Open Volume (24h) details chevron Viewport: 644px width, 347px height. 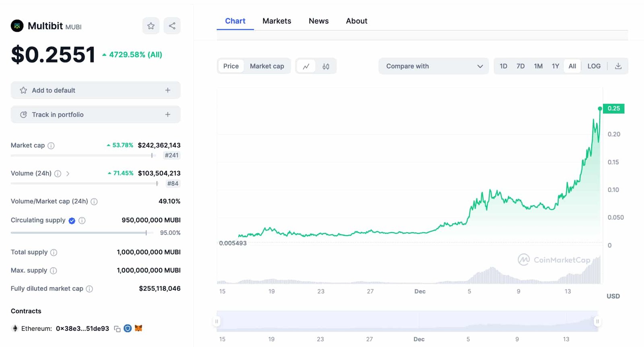point(68,174)
